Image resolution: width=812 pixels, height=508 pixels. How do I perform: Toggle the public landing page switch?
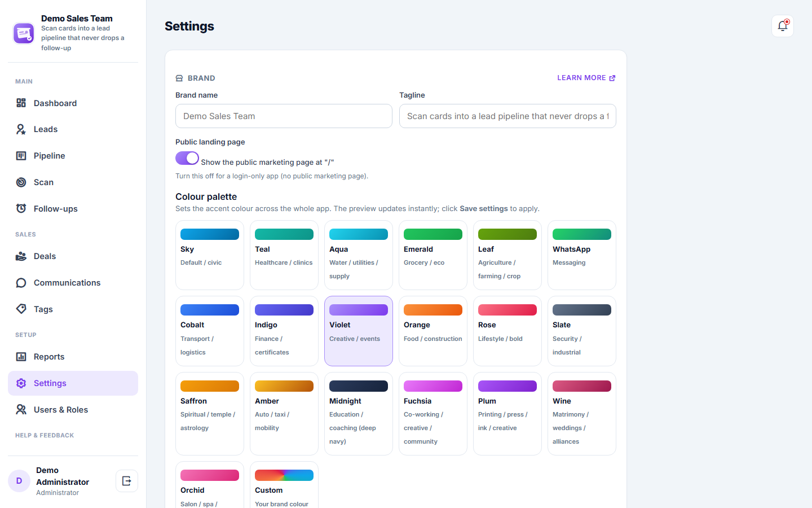click(187, 158)
